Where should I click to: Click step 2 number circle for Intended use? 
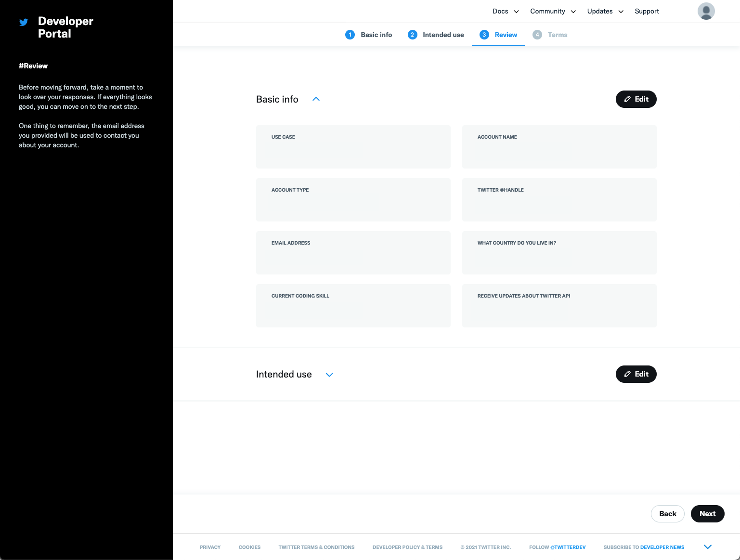click(412, 35)
